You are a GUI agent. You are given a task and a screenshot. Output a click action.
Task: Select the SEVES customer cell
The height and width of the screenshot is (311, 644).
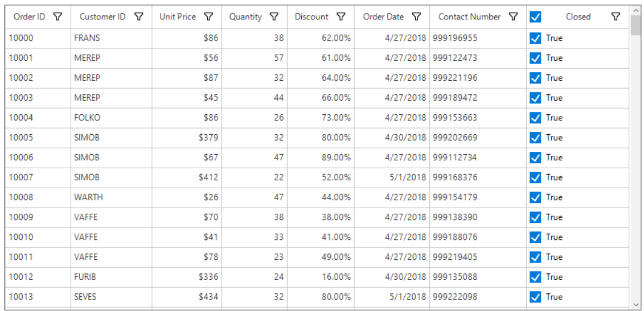click(x=111, y=297)
